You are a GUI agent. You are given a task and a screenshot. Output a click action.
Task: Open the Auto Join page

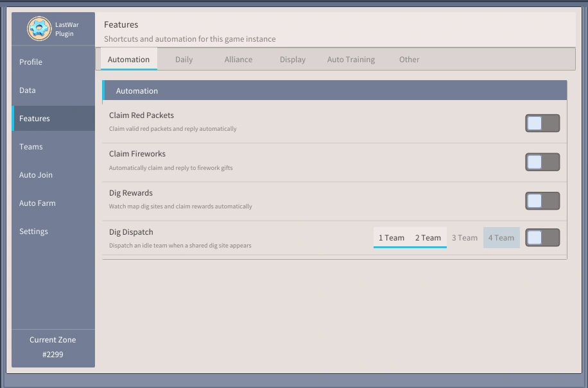(x=53, y=175)
